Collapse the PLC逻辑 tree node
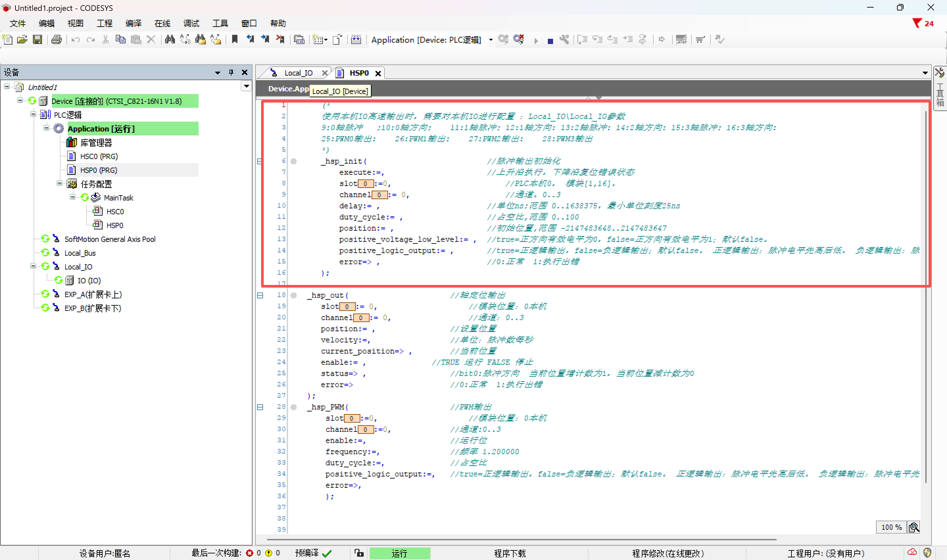This screenshot has height=560, width=947. (x=33, y=114)
